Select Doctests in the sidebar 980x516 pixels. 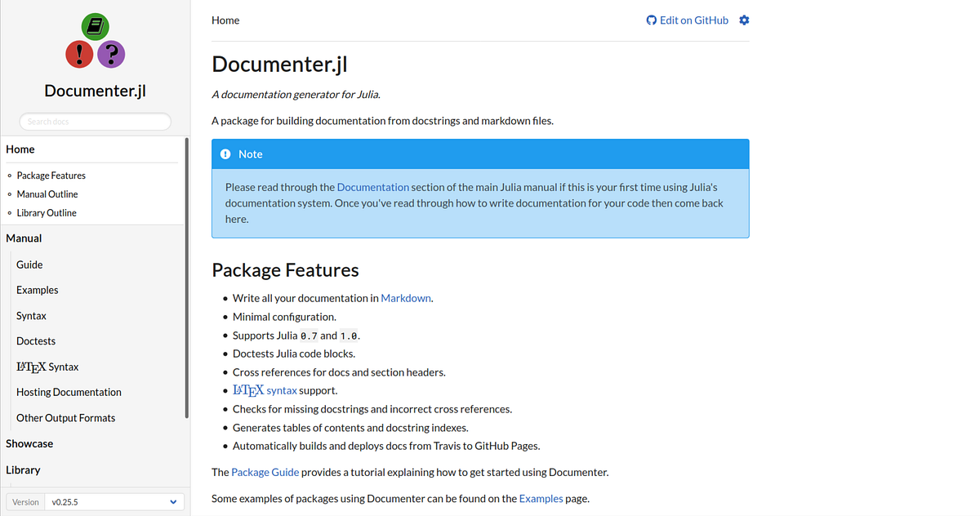point(36,340)
